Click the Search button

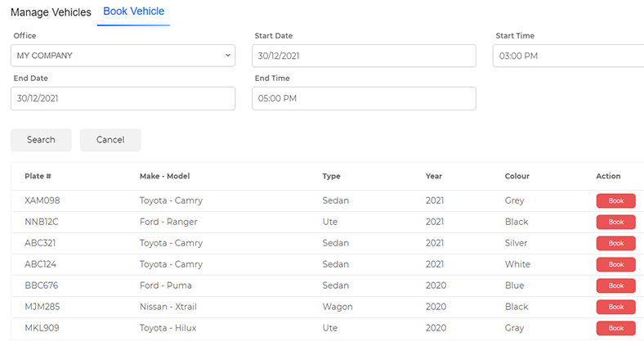point(41,140)
